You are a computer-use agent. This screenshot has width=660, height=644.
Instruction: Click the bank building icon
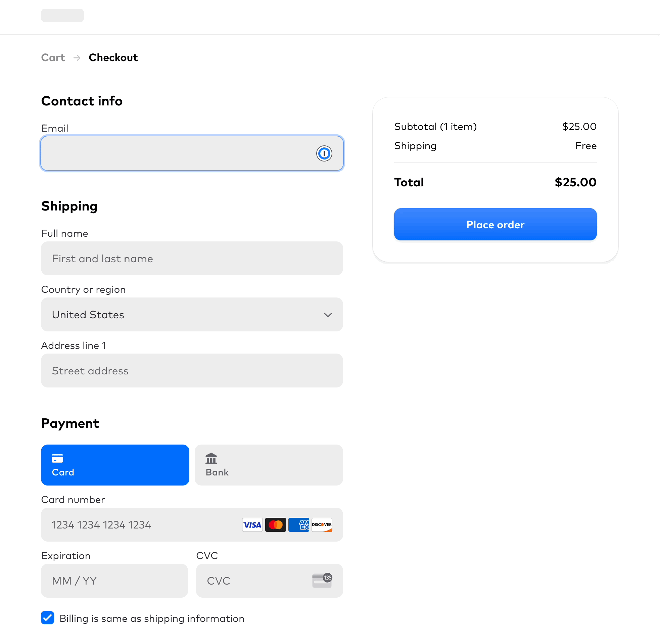(x=211, y=458)
